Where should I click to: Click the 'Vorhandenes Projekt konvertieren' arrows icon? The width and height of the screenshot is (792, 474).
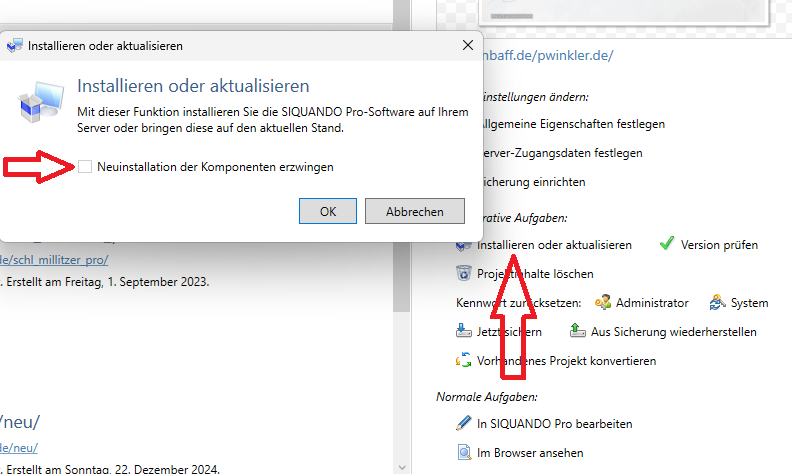pos(463,360)
